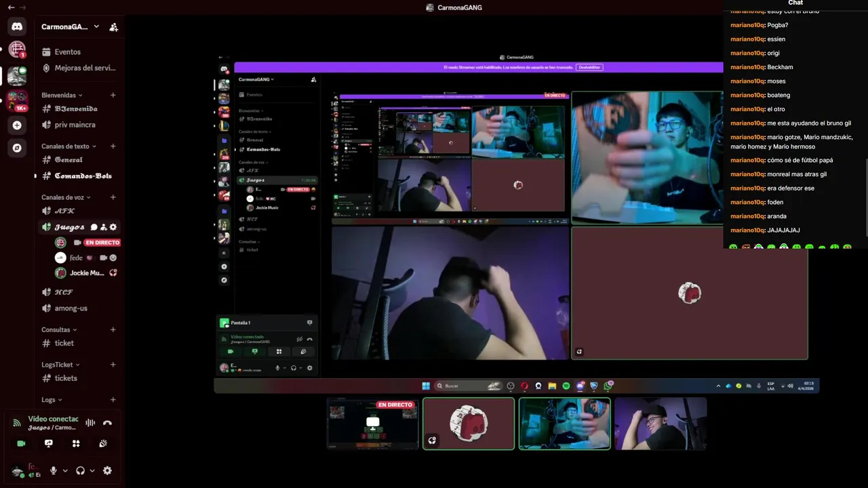Select the EN DIRECTO stream thumbnail
This screenshot has width=868, height=488.
[372, 424]
